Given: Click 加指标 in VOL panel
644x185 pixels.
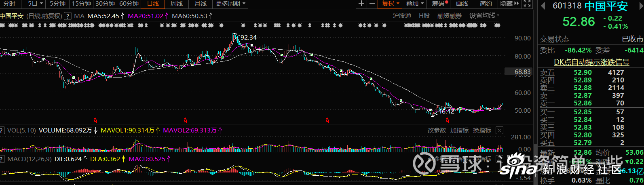Looking at the screenshot, I should (459, 130).
